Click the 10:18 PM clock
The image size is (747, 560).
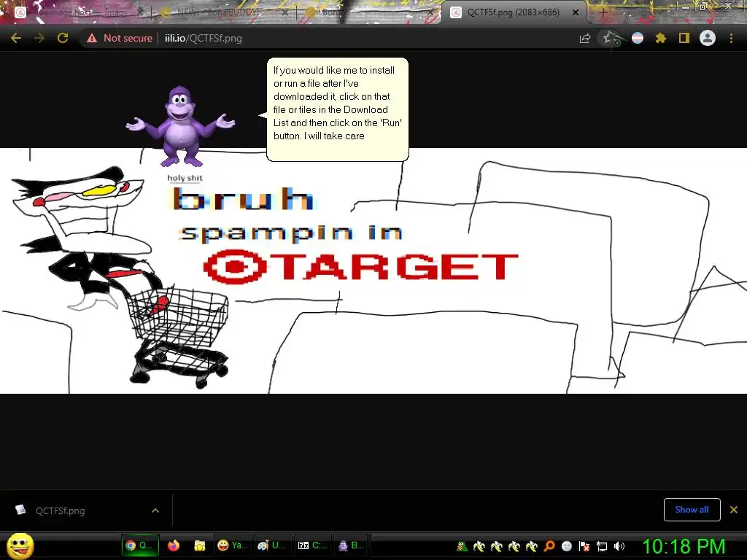pyautogui.click(x=684, y=546)
